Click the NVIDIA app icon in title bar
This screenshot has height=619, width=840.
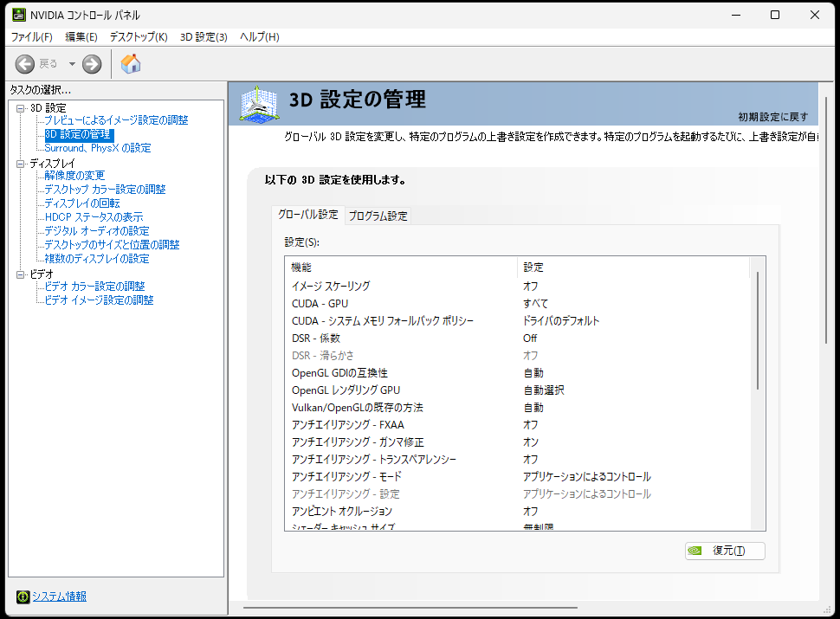coord(19,15)
